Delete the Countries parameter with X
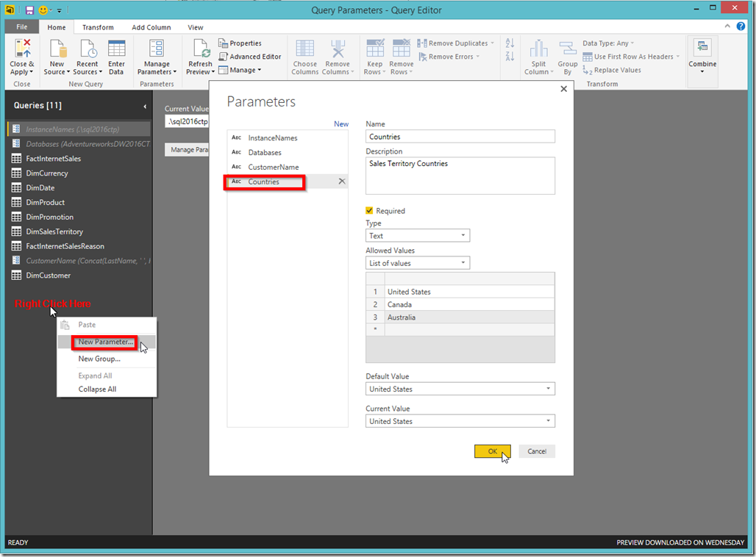Viewport: 756px width, 557px height. (342, 182)
